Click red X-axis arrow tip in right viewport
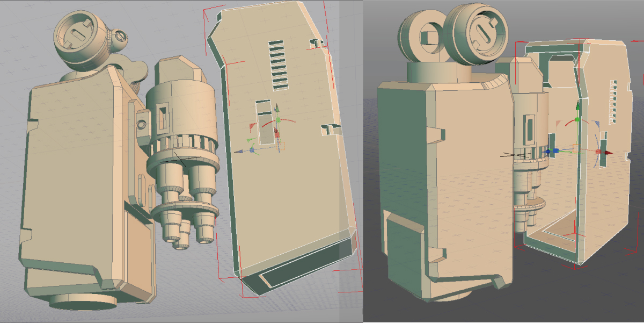The height and width of the screenshot is (323, 644). click(x=608, y=153)
